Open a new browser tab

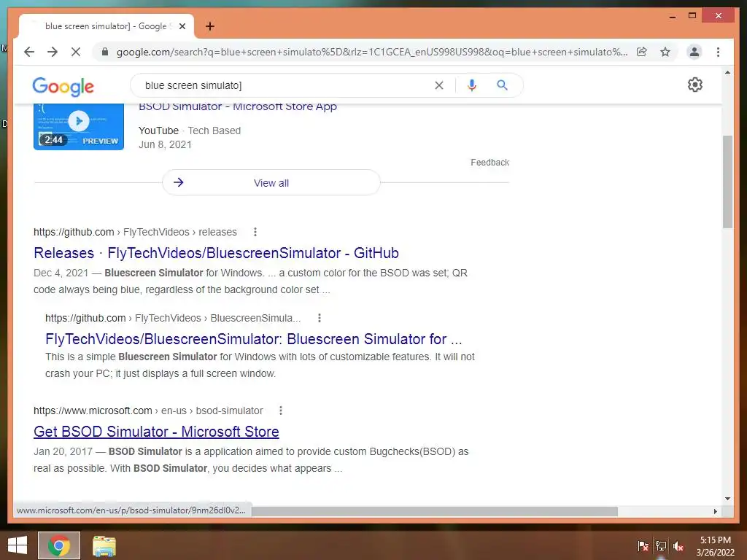210,26
